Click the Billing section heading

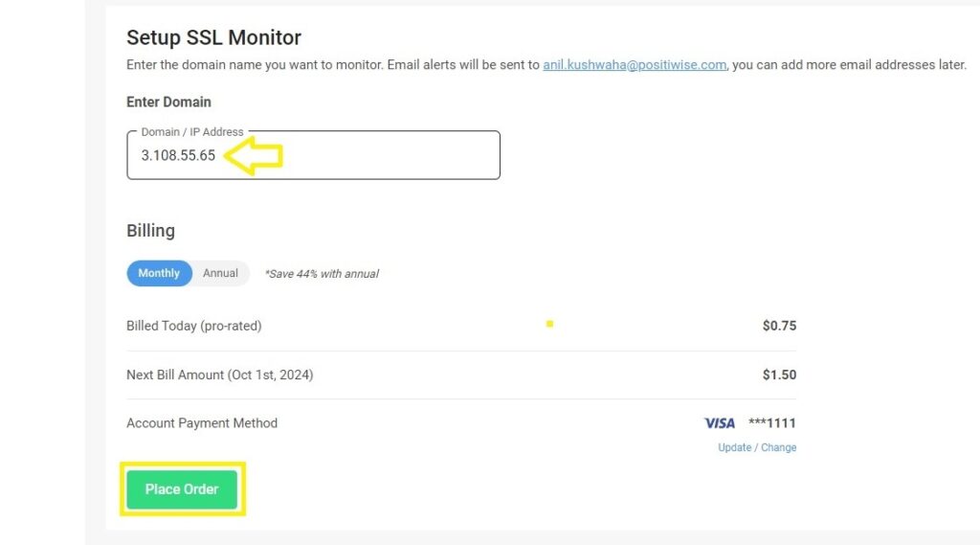click(150, 231)
